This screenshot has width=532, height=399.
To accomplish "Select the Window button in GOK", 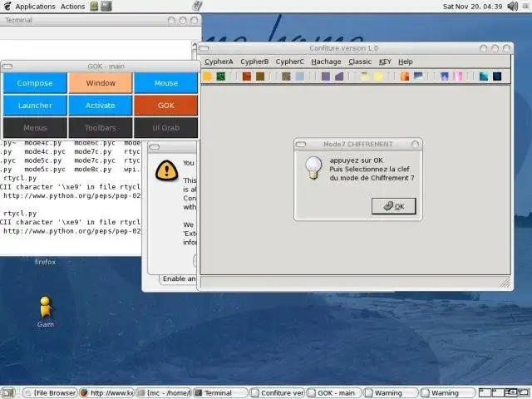I will [x=101, y=83].
